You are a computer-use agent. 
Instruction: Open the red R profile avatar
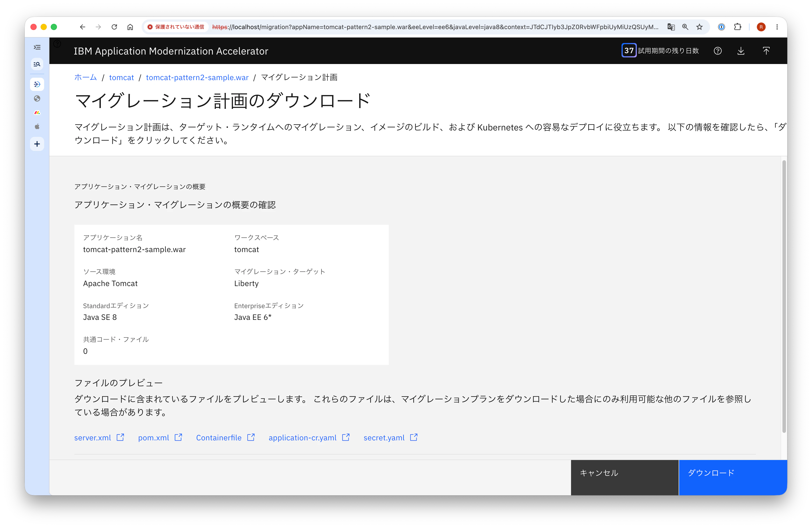click(x=761, y=27)
